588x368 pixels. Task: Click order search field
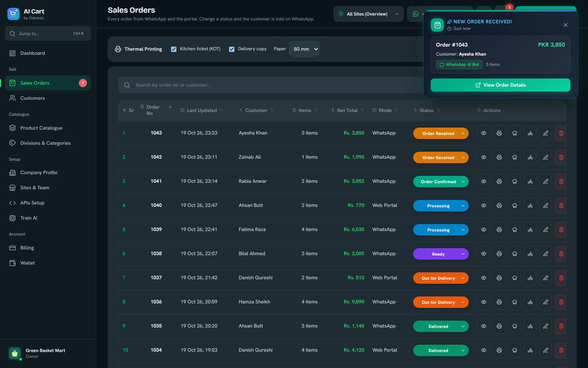(x=271, y=85)
